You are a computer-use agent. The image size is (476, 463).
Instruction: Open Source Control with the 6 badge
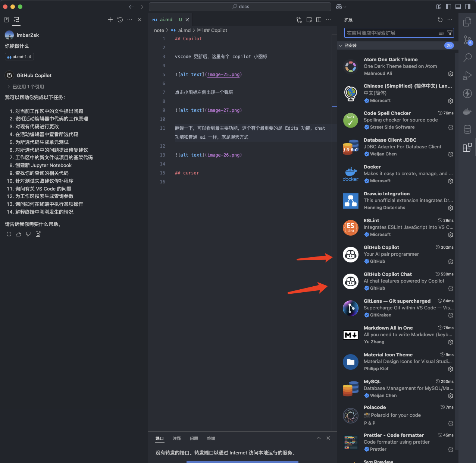tap(467, 40)
